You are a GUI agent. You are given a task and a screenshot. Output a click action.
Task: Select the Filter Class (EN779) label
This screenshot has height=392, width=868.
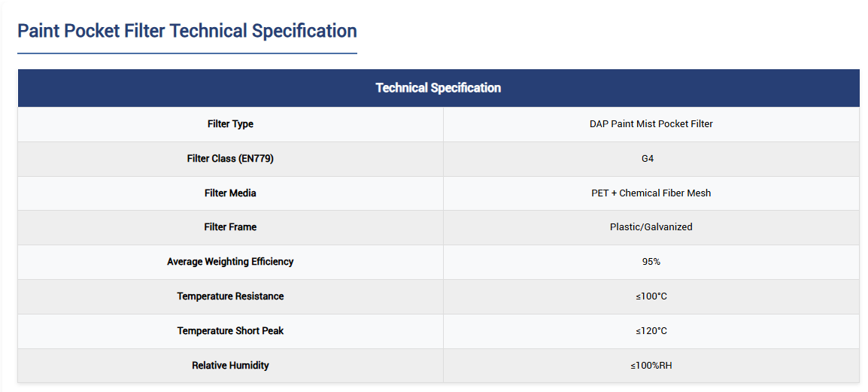[230, 159]
